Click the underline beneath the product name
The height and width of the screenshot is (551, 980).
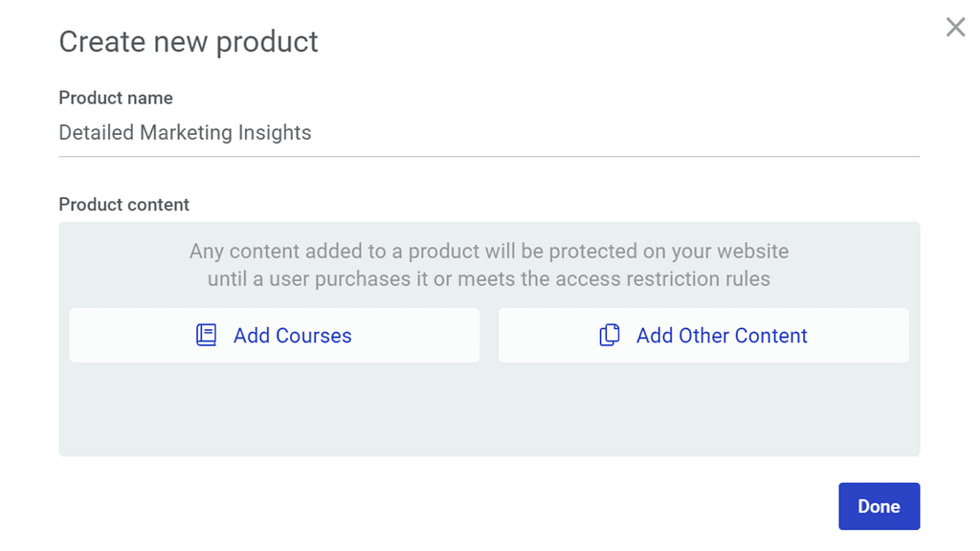(489, 156)
